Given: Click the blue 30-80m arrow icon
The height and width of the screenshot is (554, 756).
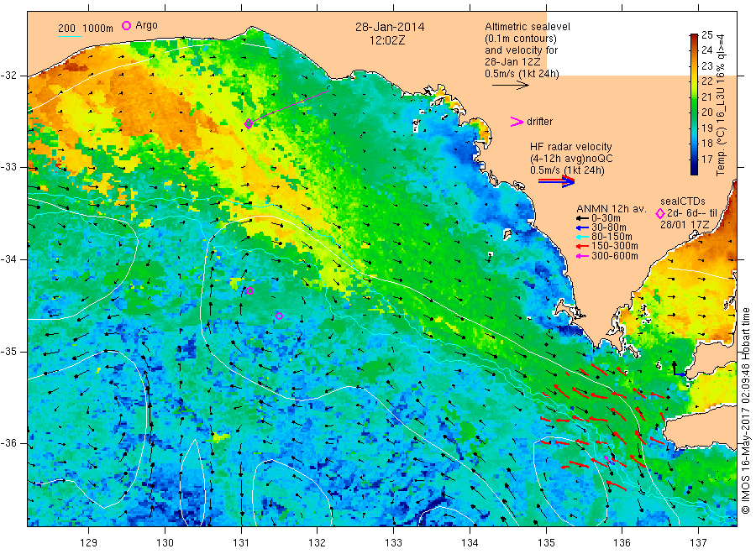Looking at the screenshot, I should tap(582, 227).
